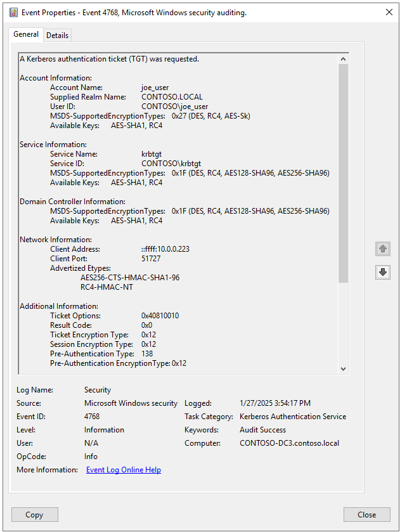Click the Pre-Authentication Type value 138

click(x=147, y=354)
